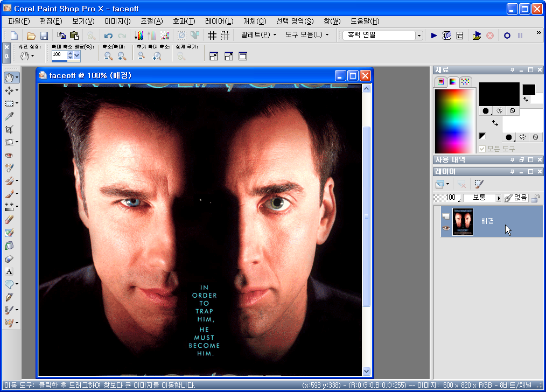Open the 효과(T) menu
Viewport: 546px width, 392px height.
pyautogui.click(x=184, y=22)
